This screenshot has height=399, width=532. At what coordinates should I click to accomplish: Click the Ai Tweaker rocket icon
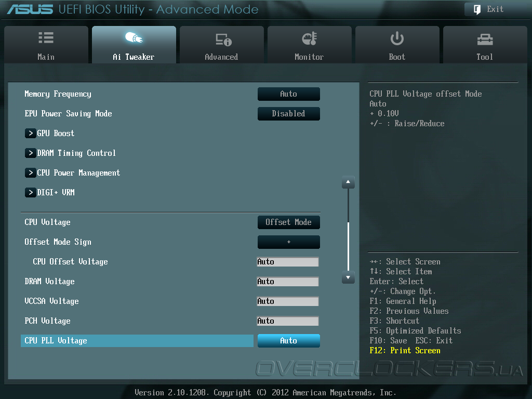134,37
